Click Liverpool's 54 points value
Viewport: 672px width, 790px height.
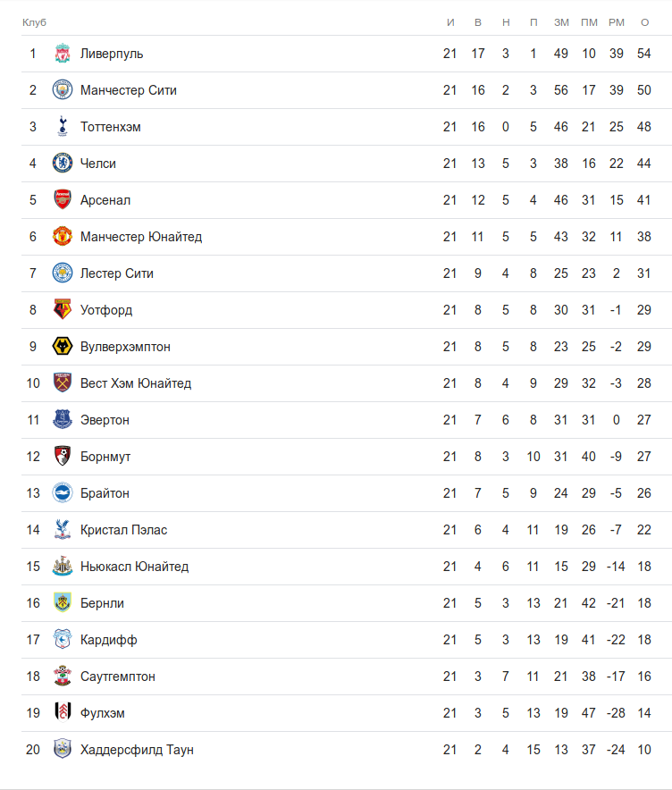[x=644, y=54]
